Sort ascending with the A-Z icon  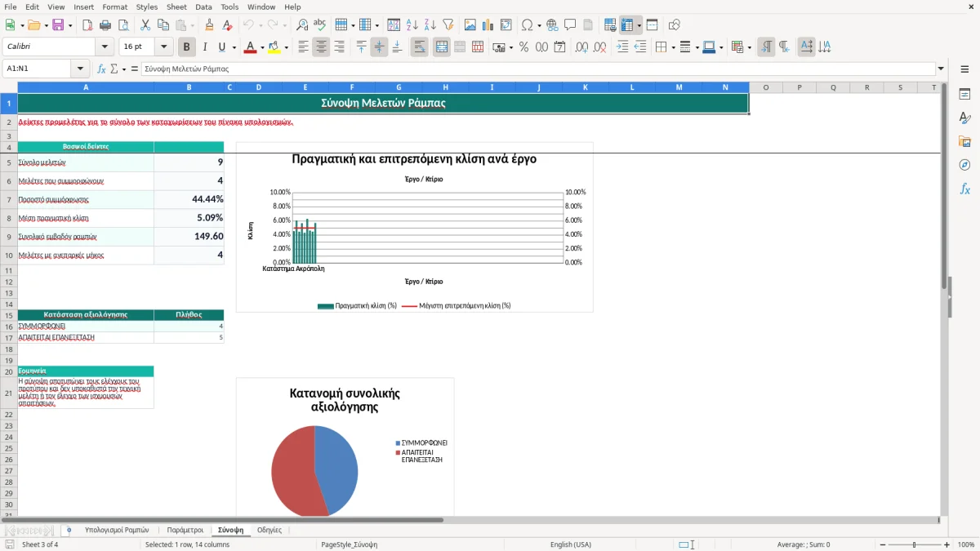point(412,25)
